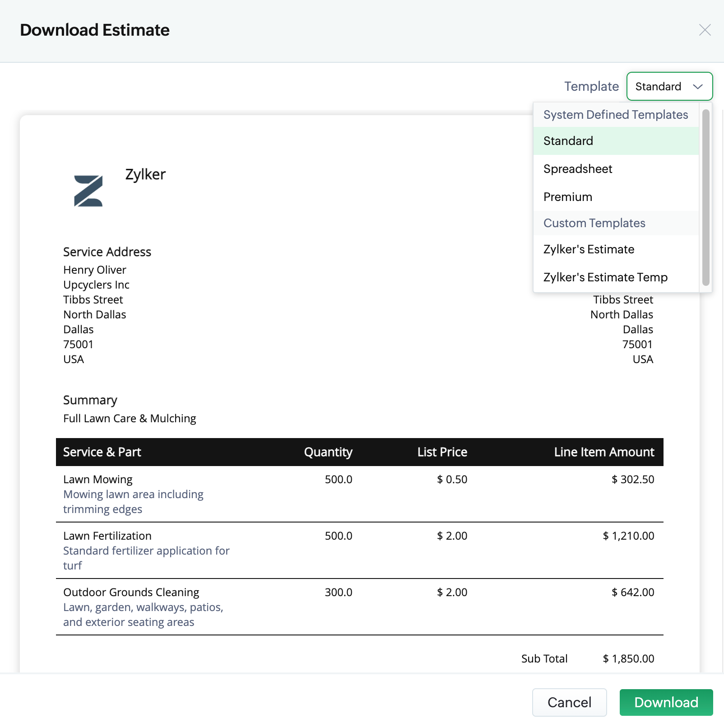724x728 pixels.
Task: Click the Lawn Mowing line item
Action: point(98,479)
